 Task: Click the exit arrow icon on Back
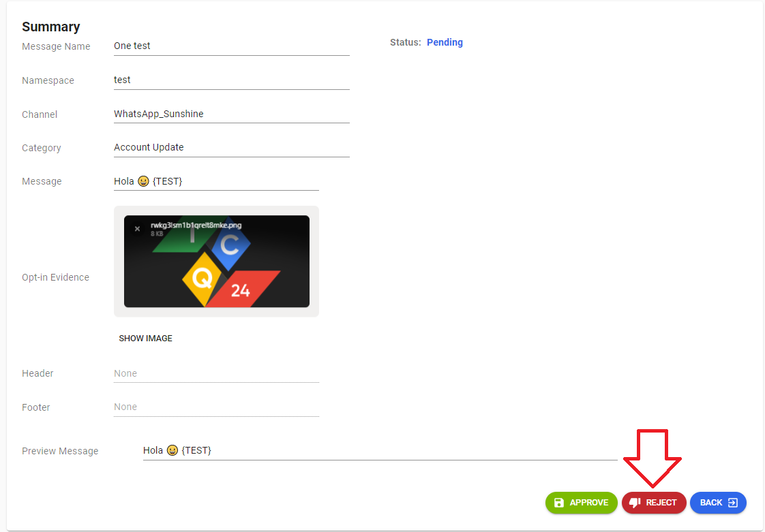tap(733, 503)
